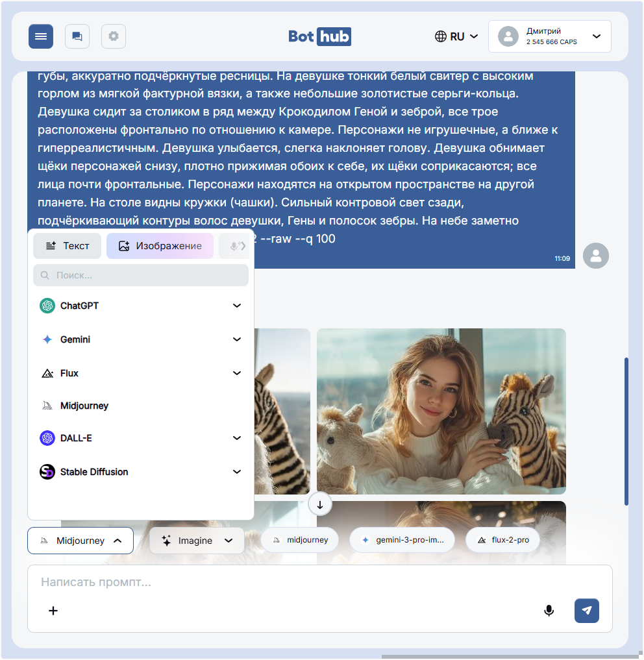Switch to the Изображение tab
The width and height of the screenshot is (644, 660).
pos(160,246)
